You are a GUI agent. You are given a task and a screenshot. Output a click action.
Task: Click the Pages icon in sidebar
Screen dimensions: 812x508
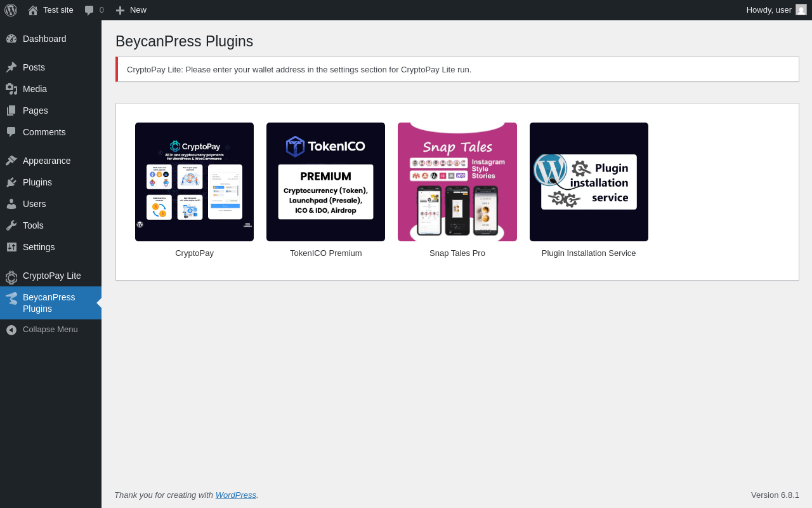pyautogui.click(x=11, y=110)
